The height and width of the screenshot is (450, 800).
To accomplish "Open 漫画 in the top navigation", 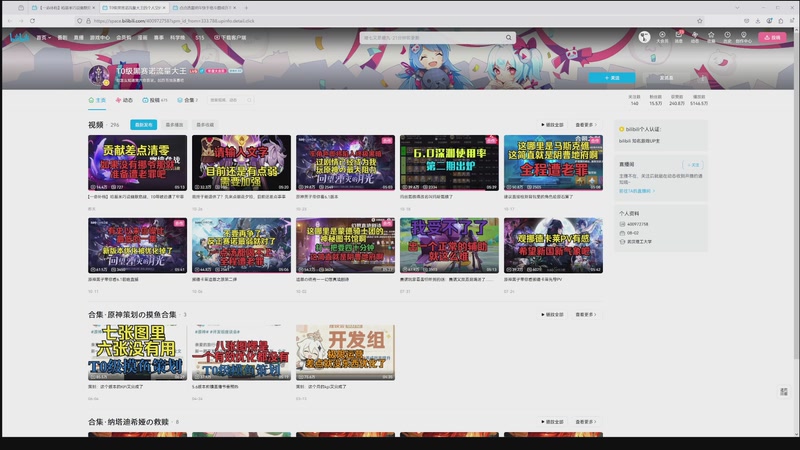I will click(142, 37).
